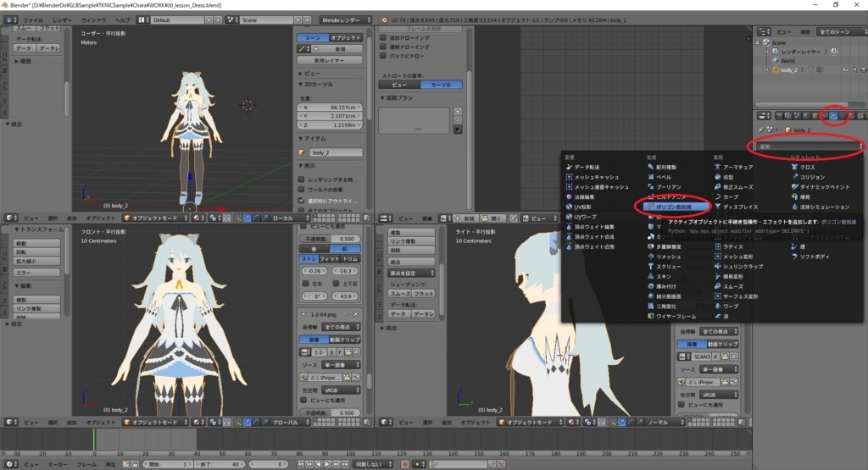Choose the ミラー modifier icon in the menu
This screenshot has width=868, height=470.
(651, 236)
